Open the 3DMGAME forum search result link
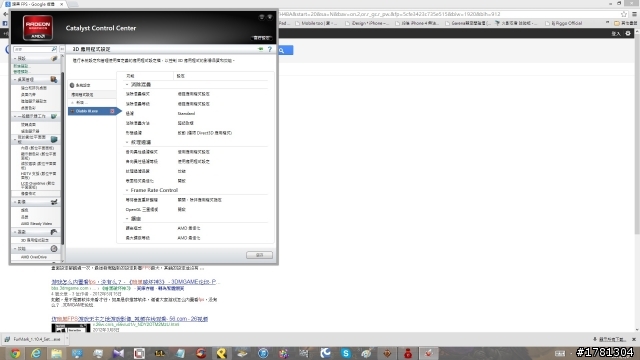The width and height of the screenshot is (640, 360). [x=136, y=282]
